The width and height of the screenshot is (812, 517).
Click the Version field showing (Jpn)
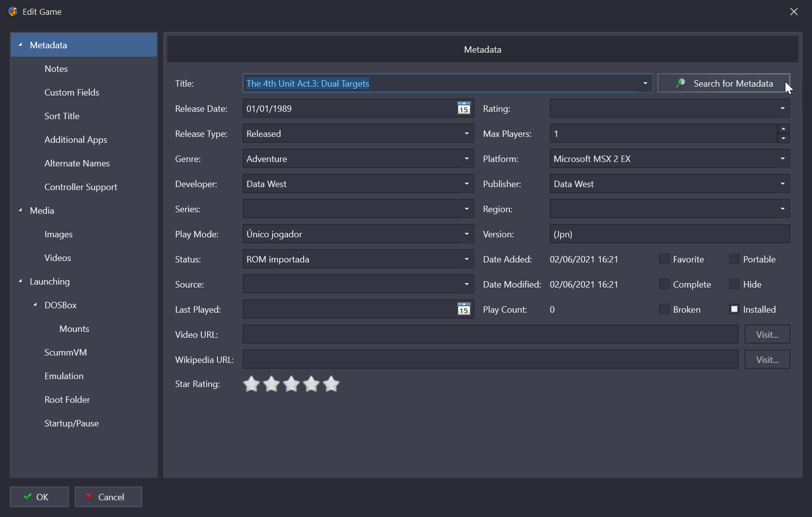[670, 234]
